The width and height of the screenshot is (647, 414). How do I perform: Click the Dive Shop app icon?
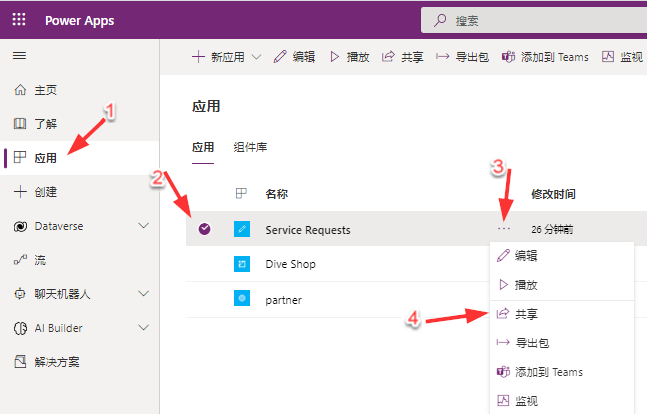(x=242, y=264)
